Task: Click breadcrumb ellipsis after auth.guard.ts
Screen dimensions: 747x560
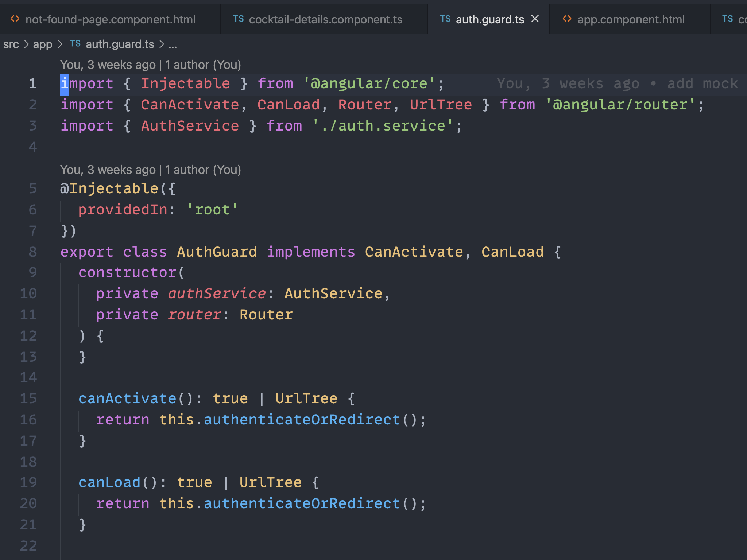Action: point(173,44)
